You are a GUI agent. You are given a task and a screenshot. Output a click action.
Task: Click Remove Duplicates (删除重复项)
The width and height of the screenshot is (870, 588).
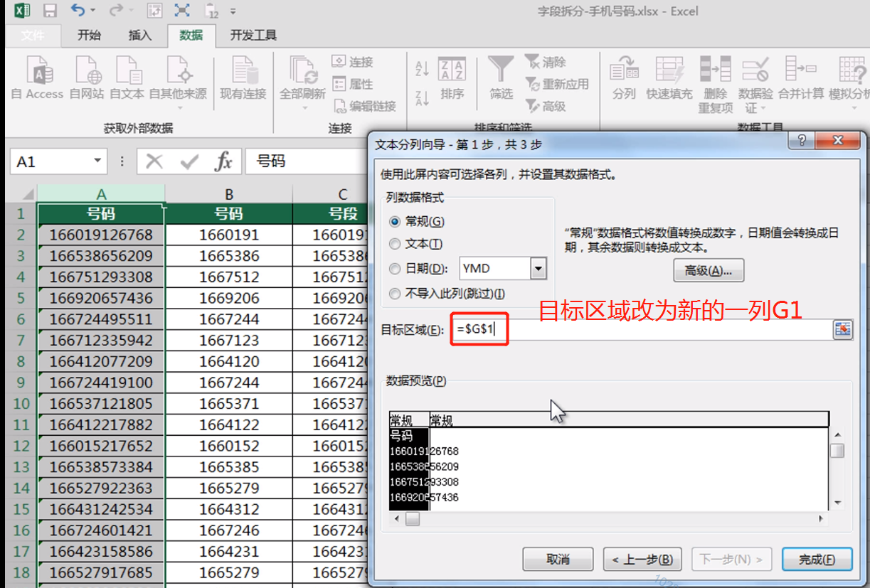tap(715, 85)
